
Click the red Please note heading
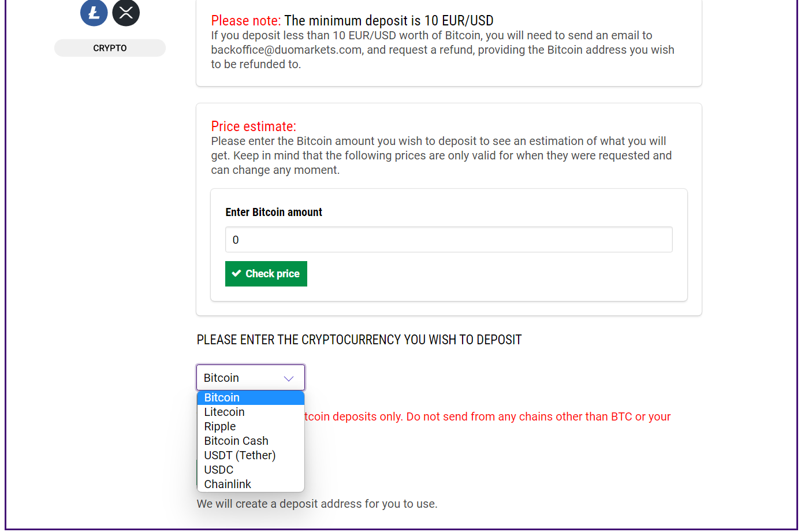tap(246, 21)
